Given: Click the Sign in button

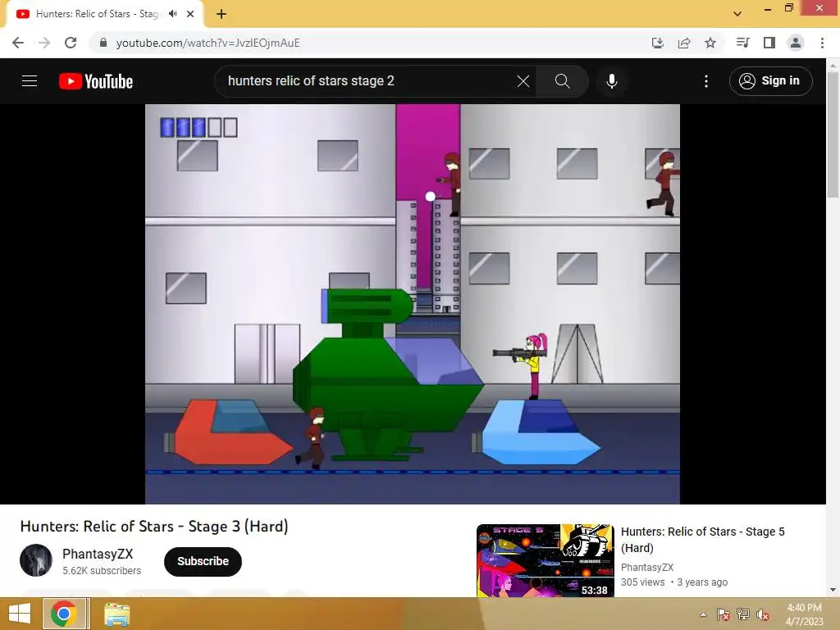Looking at the screenshot, I should pos(770,81).
